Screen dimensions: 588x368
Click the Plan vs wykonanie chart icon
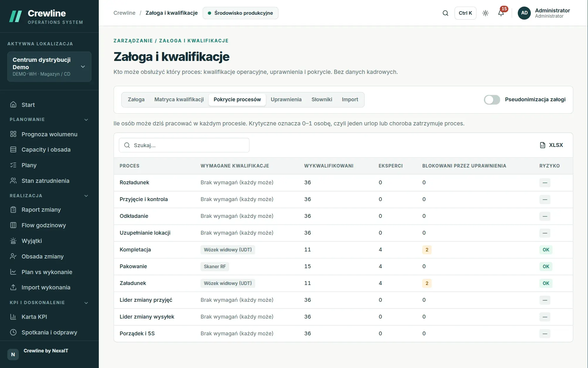(x=13, y=272)
